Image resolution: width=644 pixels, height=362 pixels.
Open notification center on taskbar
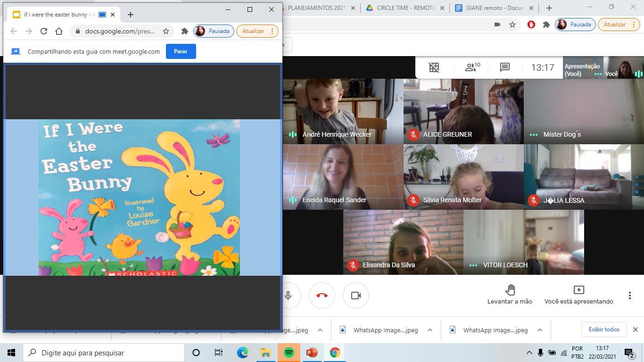pyautogui.click(x=629, y=353)
